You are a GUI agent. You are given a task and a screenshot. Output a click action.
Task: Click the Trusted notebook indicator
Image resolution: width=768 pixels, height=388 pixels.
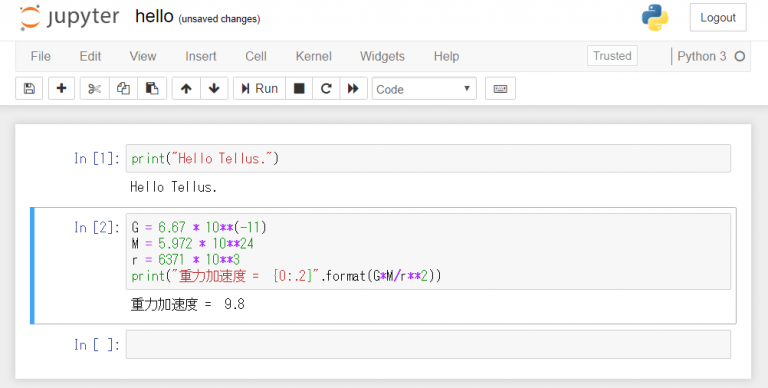[612, 56]
